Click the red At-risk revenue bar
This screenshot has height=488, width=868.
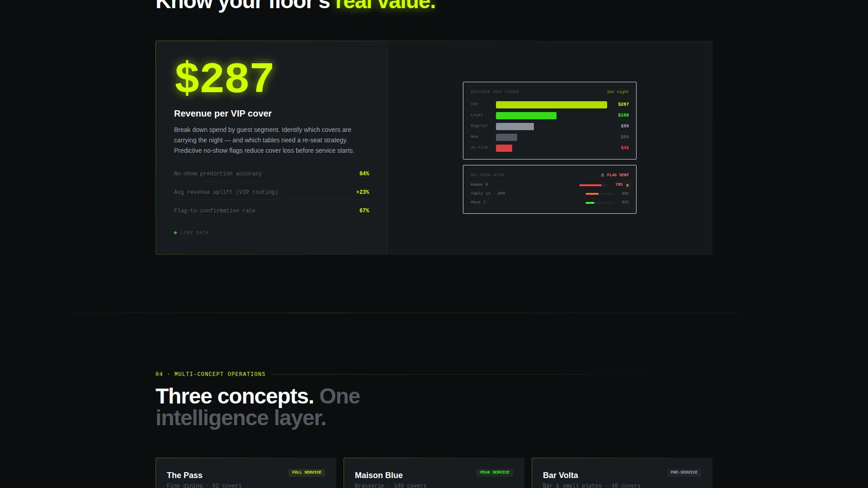(x=504, y=148)
